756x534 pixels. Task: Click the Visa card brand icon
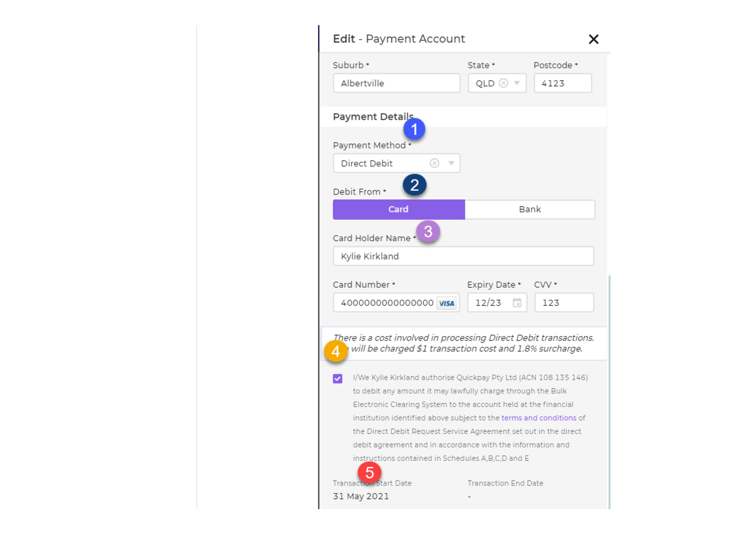[x=447, y=303]
